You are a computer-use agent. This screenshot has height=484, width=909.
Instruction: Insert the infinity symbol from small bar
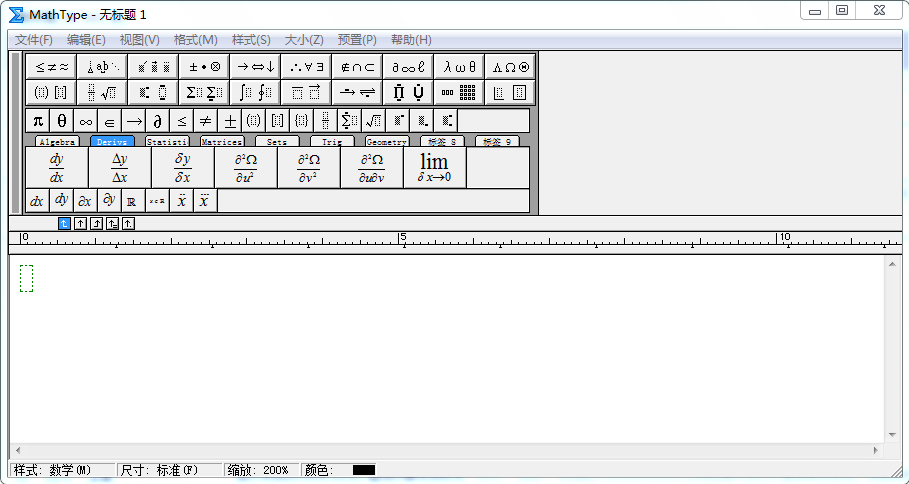click(x=85, y=121)
